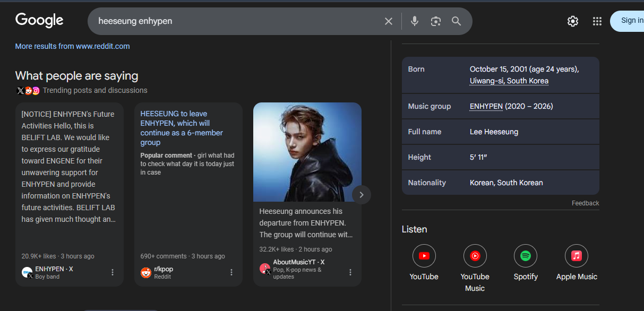The width and height of the screenshot is (644, 311).
Task: Click the magnifier search button
Action: (x=457, y=21)
